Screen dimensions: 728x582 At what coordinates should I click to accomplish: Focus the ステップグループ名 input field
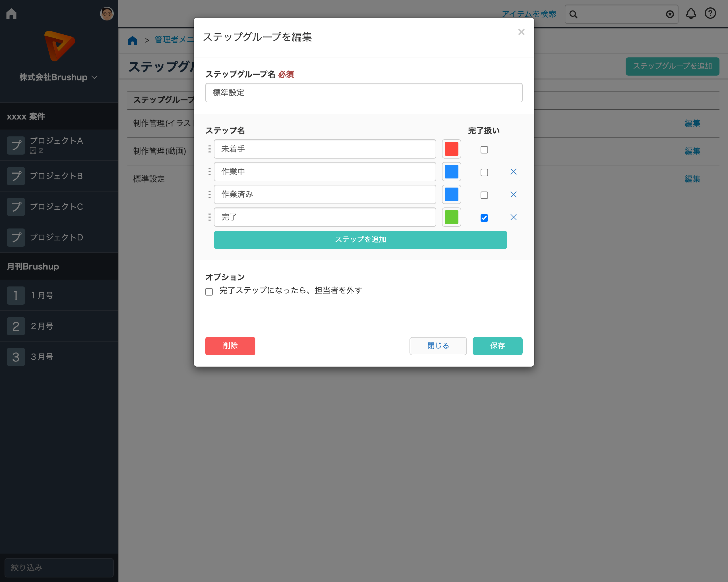click(364, 93)
